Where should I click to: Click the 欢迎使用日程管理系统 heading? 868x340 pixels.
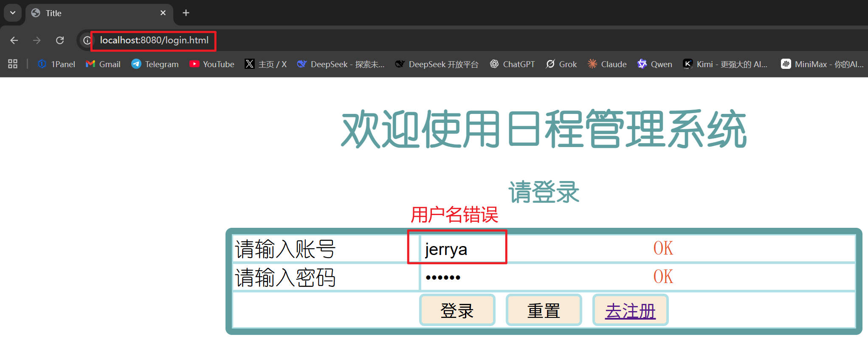click(544, 129)
